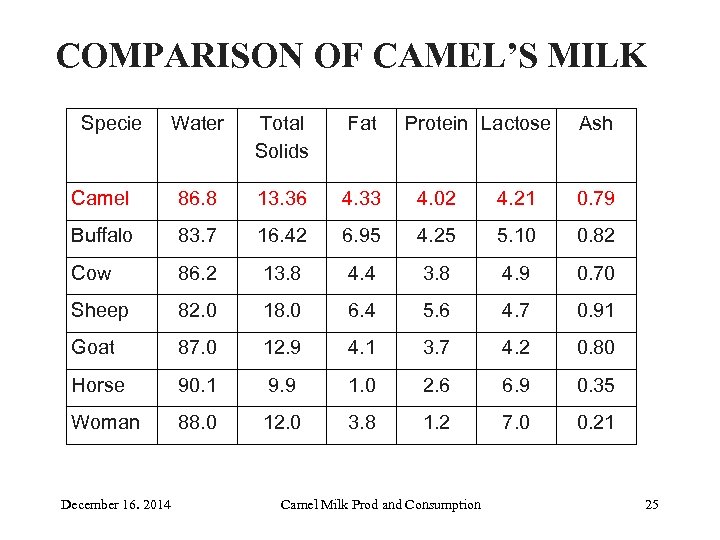Select Buffalo's fat value 6.95

point(362,236)
